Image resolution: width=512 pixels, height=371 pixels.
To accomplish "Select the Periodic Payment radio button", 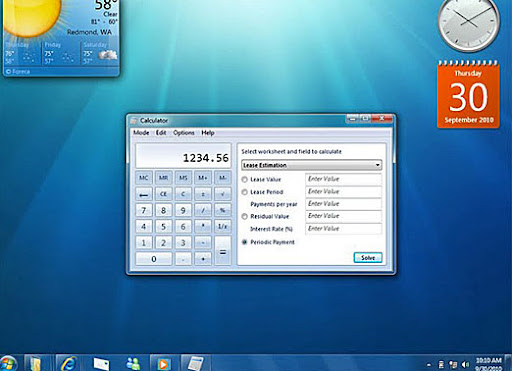I will [244, 242].
